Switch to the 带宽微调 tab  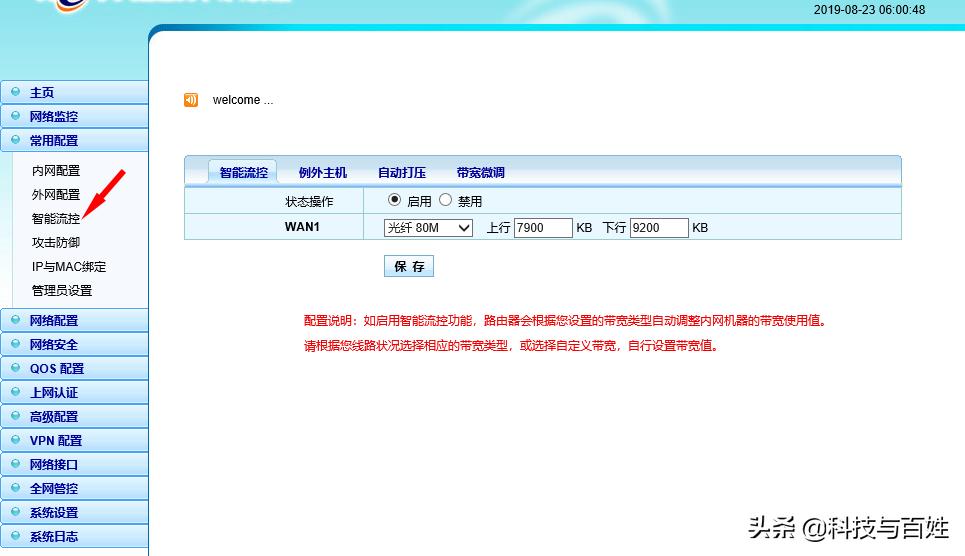click(481, 173)
